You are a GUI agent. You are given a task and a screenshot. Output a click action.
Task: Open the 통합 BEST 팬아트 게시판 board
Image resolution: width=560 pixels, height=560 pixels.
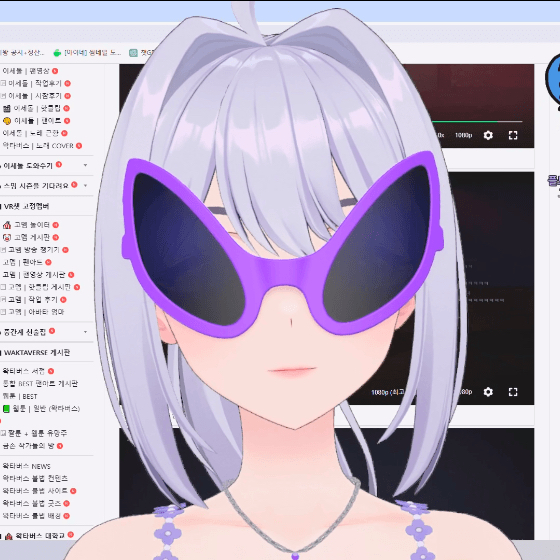tap(40, 384)
